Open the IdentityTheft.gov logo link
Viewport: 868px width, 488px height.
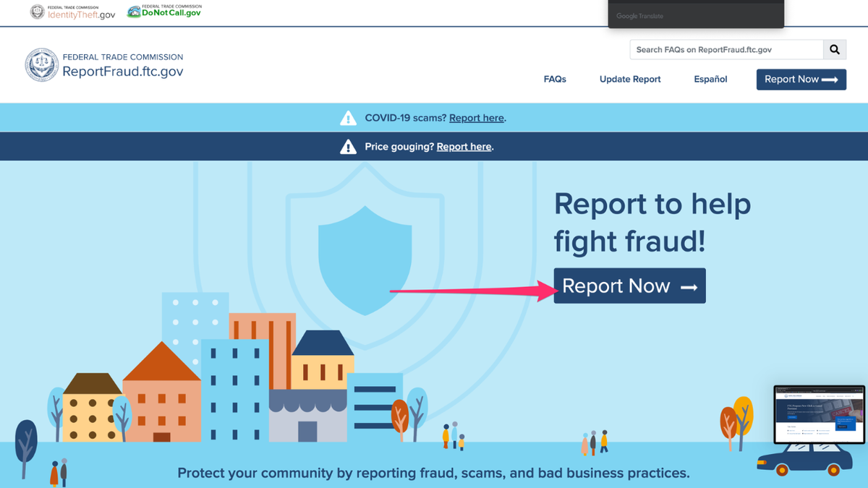[72, 12]
